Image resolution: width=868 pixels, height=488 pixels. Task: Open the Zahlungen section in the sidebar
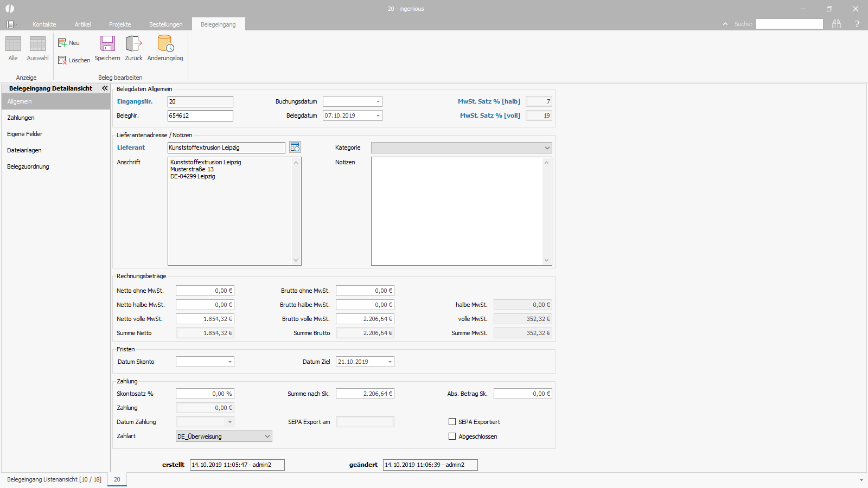click(x=21, y=118)
